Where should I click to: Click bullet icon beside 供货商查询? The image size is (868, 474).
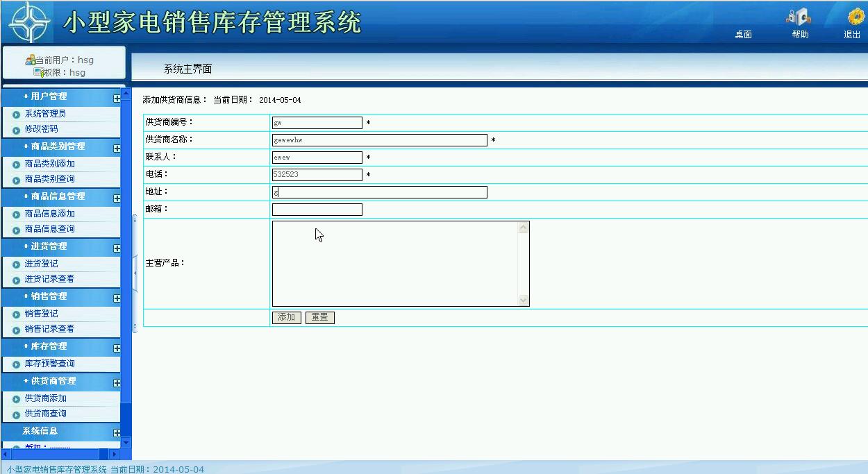point(17,415)
